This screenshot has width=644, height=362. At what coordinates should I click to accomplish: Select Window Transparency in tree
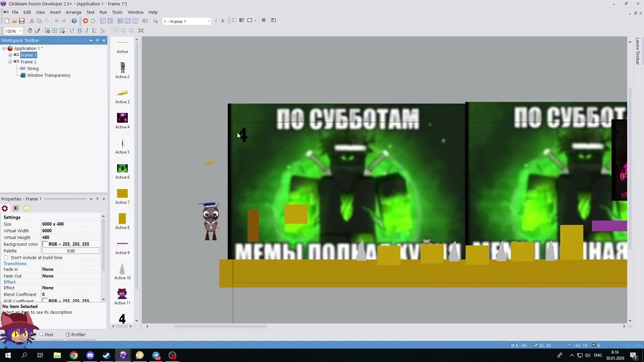click(48, 75)
